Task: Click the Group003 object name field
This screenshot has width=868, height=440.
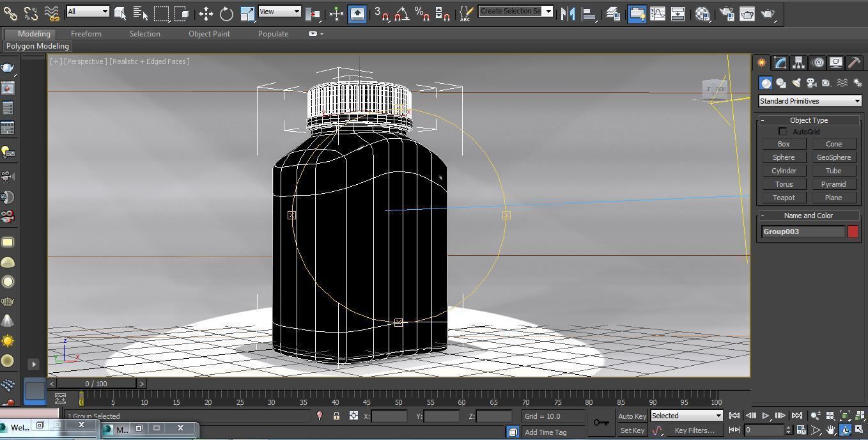Action: click(803, 232)
